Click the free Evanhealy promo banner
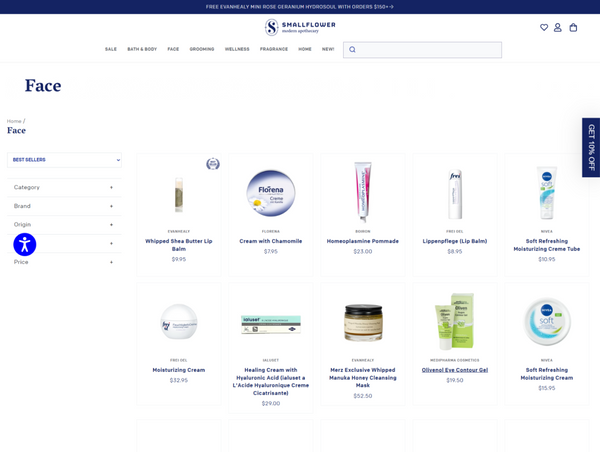 [x=300, y=7]
